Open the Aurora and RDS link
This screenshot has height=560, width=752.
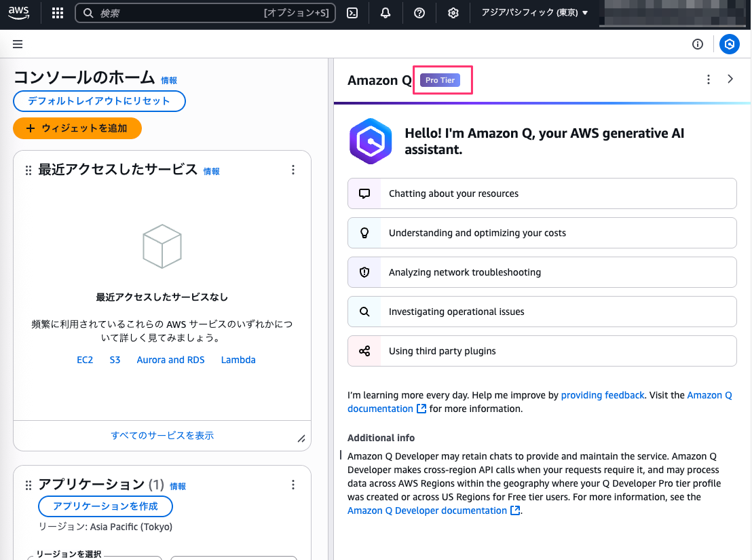[x=171, y=360]
